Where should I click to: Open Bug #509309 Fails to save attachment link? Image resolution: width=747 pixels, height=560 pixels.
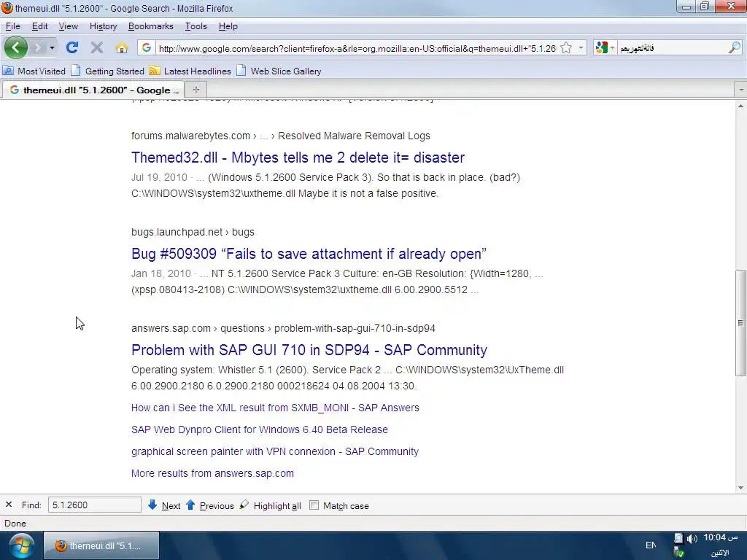click(309, 254)
